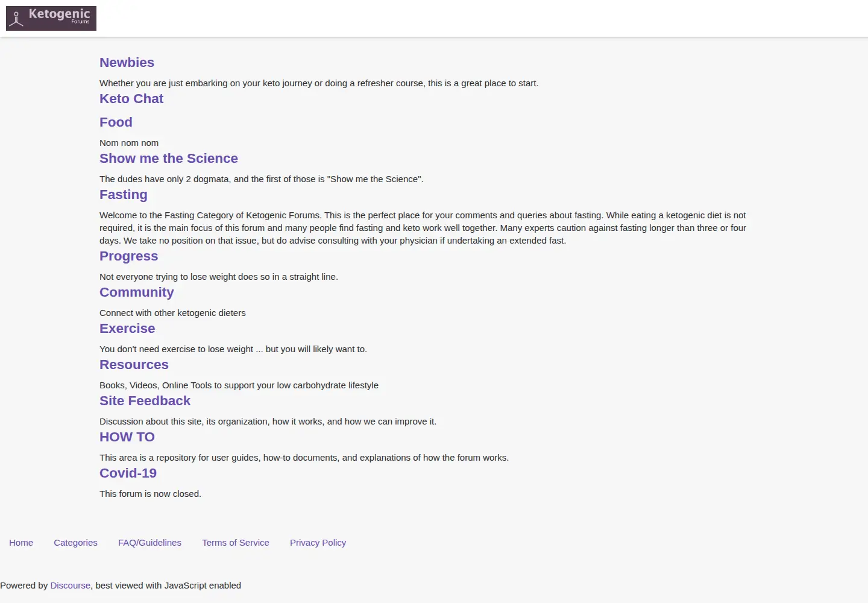Click 'Connect with other ketogenic dieters' text
Screen dimensions: 868x603
coord(172,313)
